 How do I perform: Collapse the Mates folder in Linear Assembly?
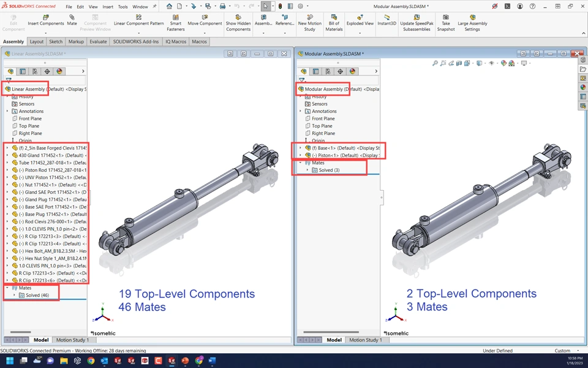(x=7, y=288)
